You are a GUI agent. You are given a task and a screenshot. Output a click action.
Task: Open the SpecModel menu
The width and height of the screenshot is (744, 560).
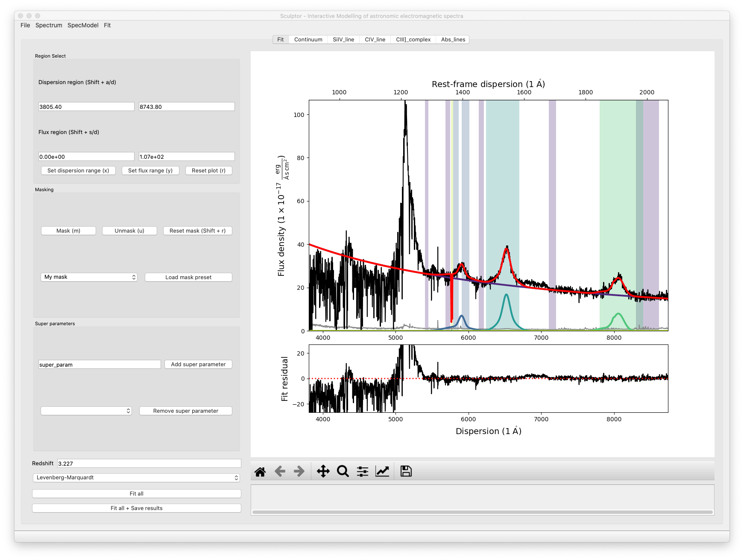83,26
